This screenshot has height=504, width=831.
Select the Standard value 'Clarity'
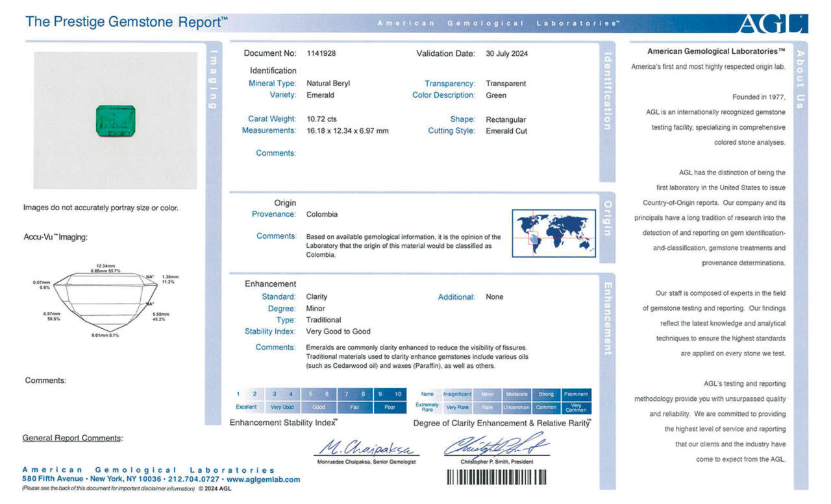[317, 296]
